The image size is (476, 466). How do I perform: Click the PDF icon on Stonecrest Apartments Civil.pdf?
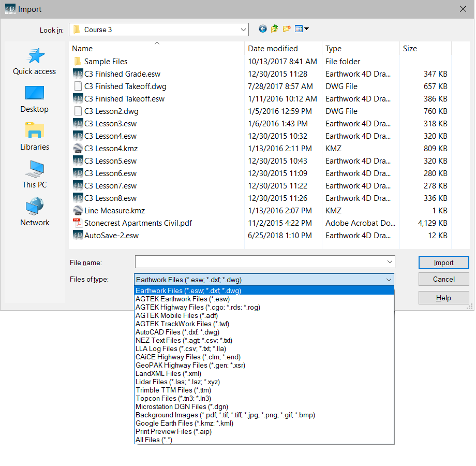pyautogui.click(x=76, y=223)
